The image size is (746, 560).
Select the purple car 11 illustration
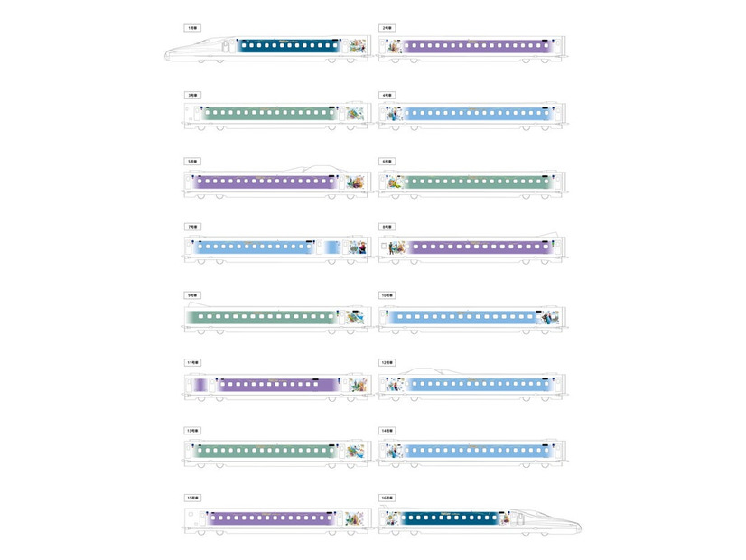tap(277, 386)
